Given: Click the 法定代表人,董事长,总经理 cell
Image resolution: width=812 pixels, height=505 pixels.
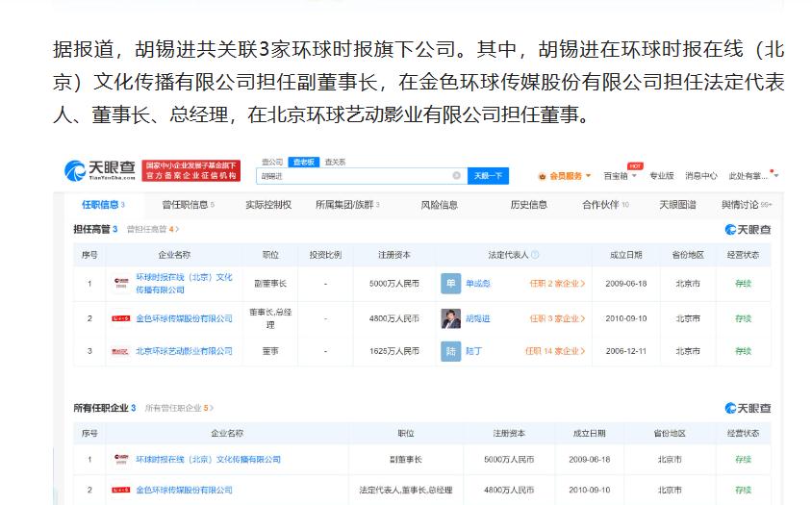Looking at the screenshot, I should point(406,490).
